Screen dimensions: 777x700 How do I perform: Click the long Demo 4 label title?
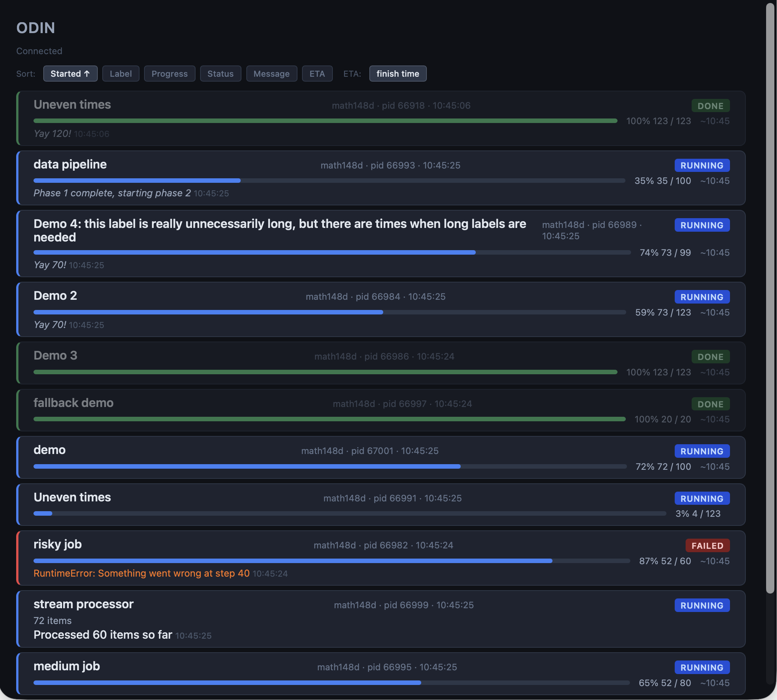click(x=280, y=230)
